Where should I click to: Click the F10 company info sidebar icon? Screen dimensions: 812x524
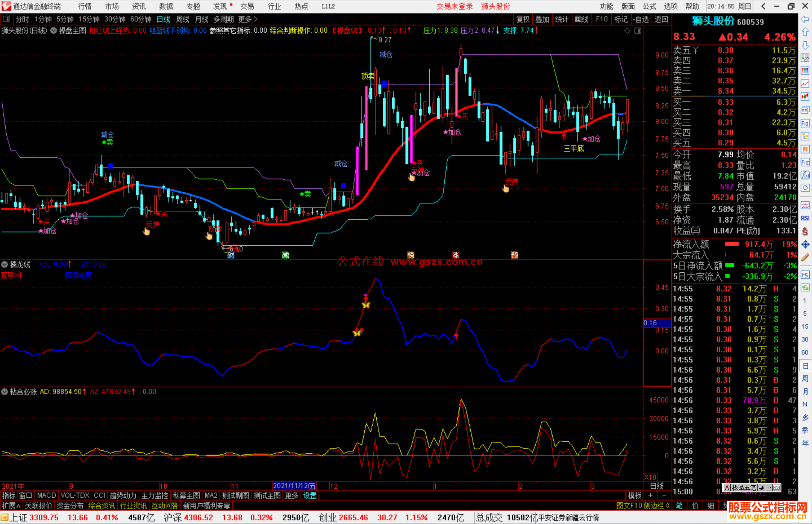pos(805,123)
